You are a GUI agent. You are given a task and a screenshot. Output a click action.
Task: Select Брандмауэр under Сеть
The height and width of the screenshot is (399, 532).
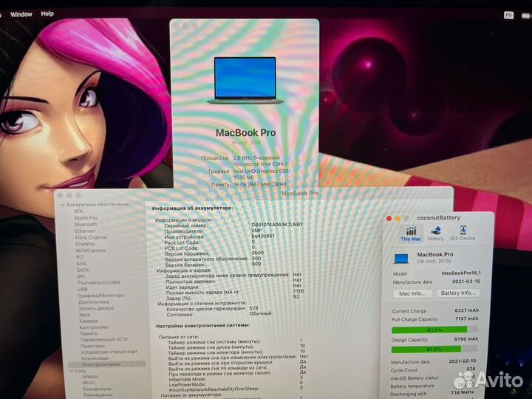coord(98,389)
